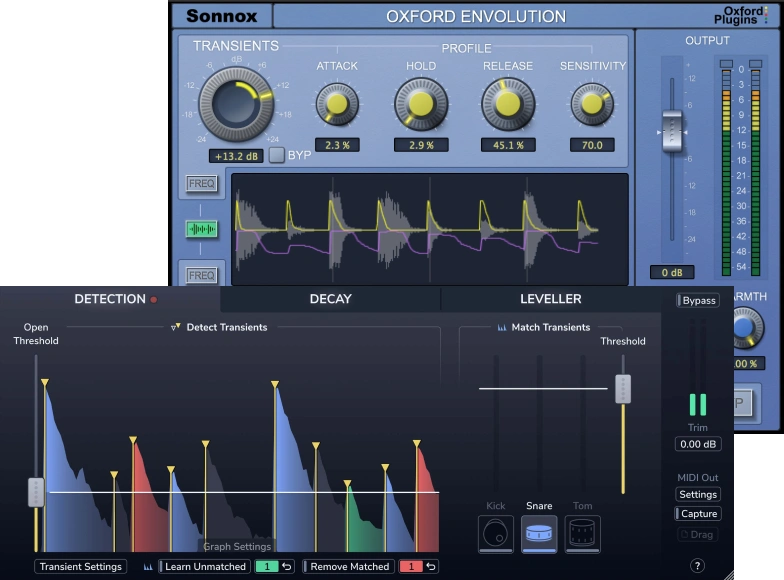Click the Sensitivity knob

[x=592, y=103]
